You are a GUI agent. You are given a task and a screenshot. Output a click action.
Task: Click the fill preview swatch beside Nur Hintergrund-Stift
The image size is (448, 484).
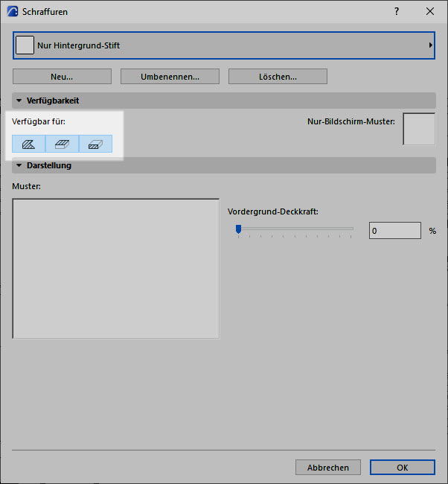coord(25,45)
